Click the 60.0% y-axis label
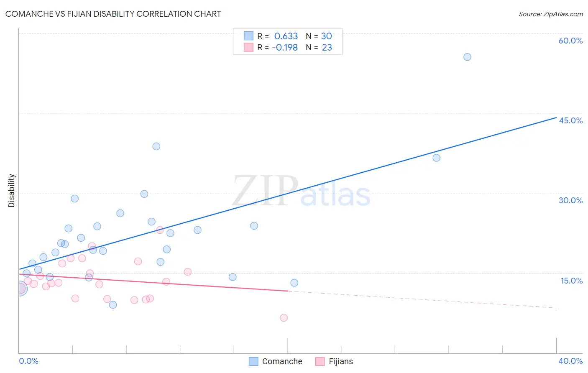Screen dimensions: 588x373 [x=570, y=41]
